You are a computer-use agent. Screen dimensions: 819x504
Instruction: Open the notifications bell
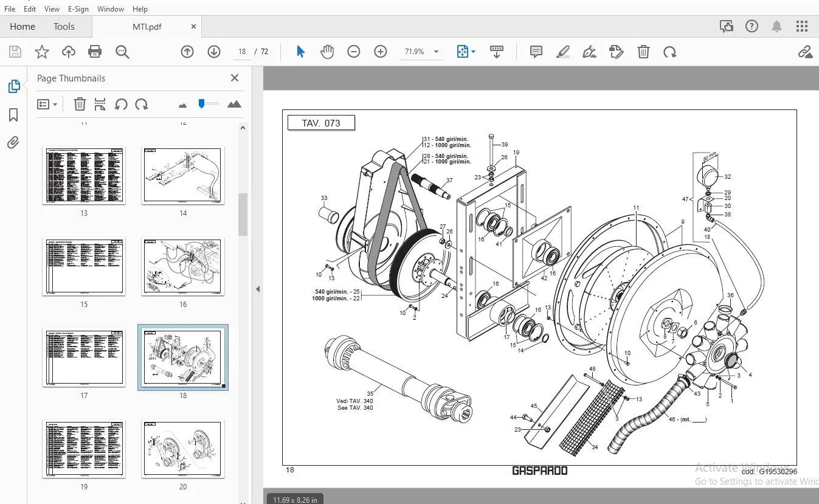777,26
